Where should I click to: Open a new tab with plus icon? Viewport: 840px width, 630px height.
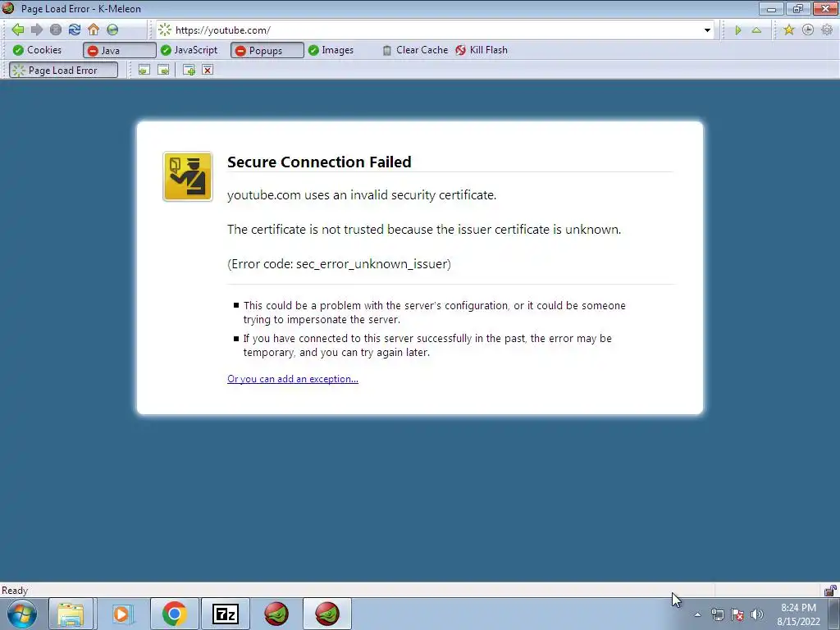(x=189, y=71)
